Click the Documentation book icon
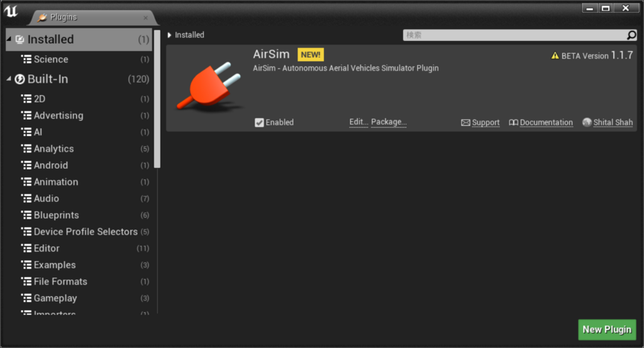This screenshot has width=644, height=348. coord(513,123)
